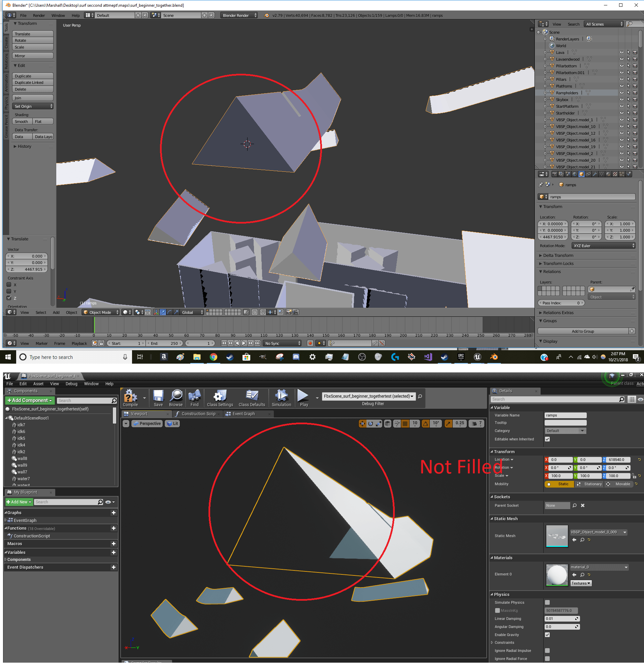Browse to material_0 in content browser

pos(582,574)
